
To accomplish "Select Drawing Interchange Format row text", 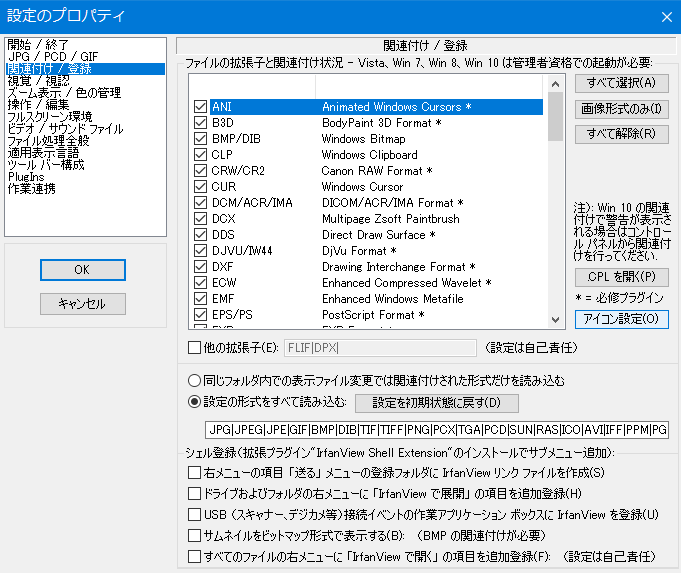I will pyautogui.click(x=399, y=267).
